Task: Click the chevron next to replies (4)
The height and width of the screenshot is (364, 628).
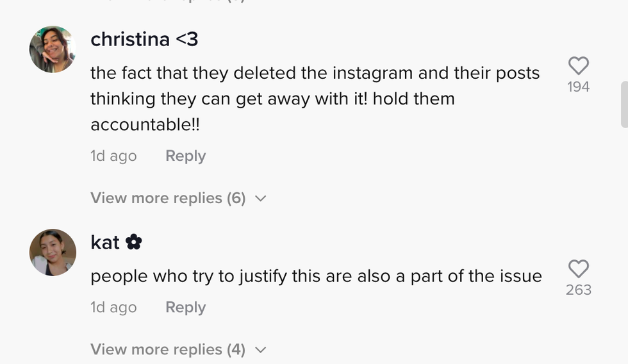Action: click(260, 350)
